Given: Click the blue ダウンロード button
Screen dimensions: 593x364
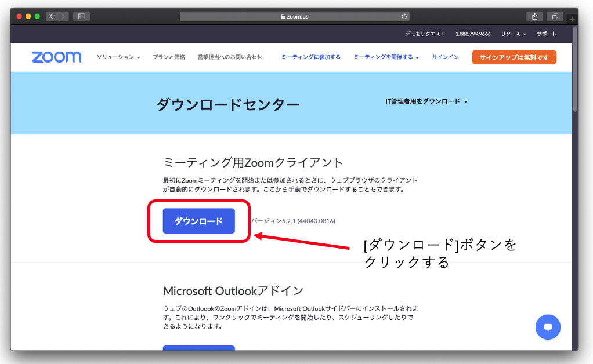Looking at the screenshot, I should click(199, 221).
